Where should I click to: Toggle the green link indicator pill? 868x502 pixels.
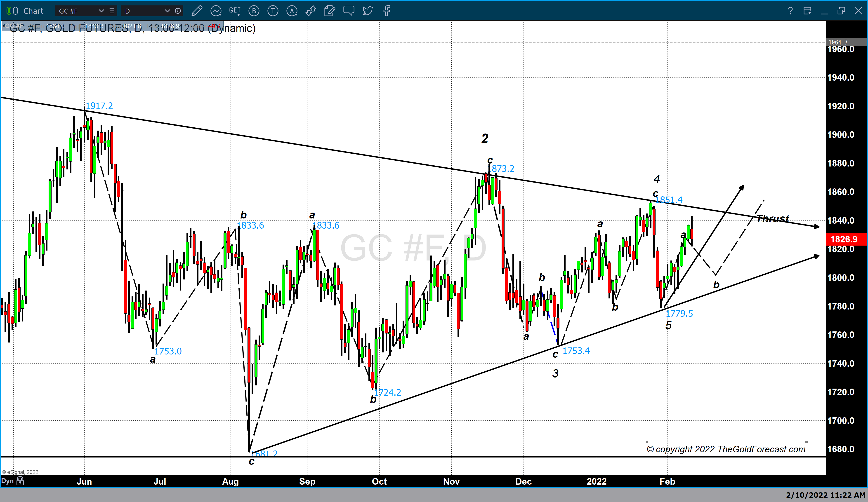coord(9,11)
